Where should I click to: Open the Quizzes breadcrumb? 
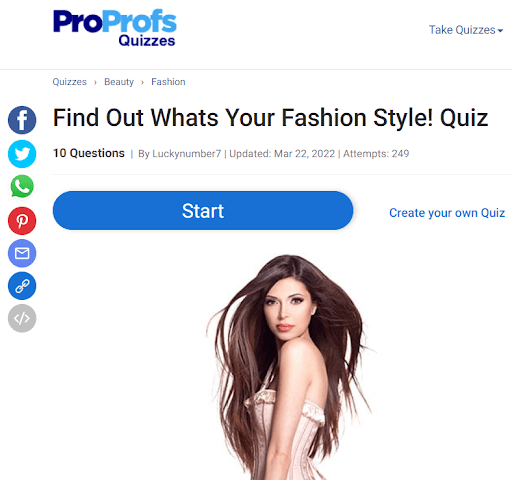click(x=69, y=82)
